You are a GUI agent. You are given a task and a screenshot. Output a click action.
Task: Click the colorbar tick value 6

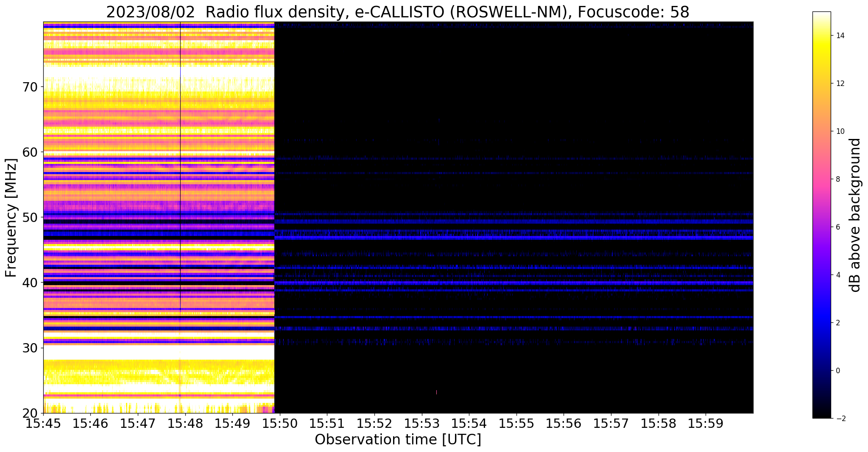[838, 227]
